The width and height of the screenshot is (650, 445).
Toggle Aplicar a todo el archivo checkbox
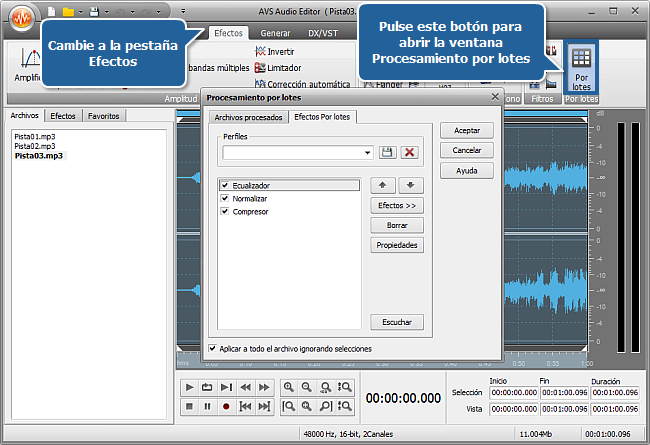(x=211, y=349)
